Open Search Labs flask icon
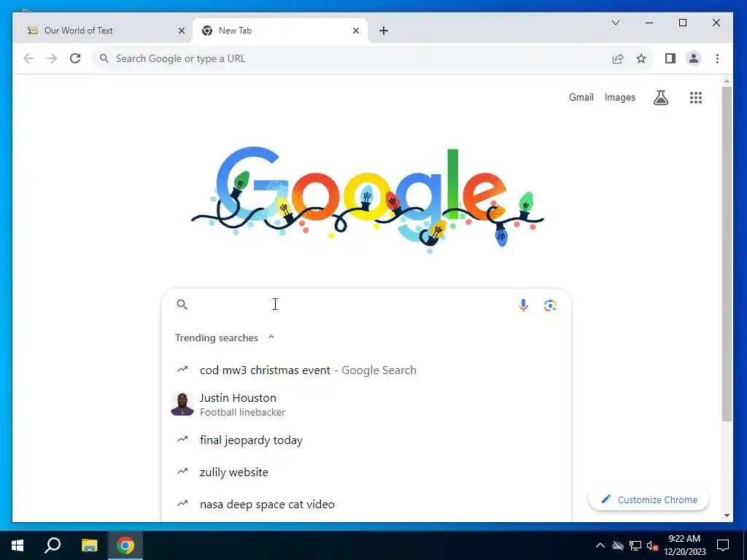Screen dimensions: 747x560 coord(661,98)
